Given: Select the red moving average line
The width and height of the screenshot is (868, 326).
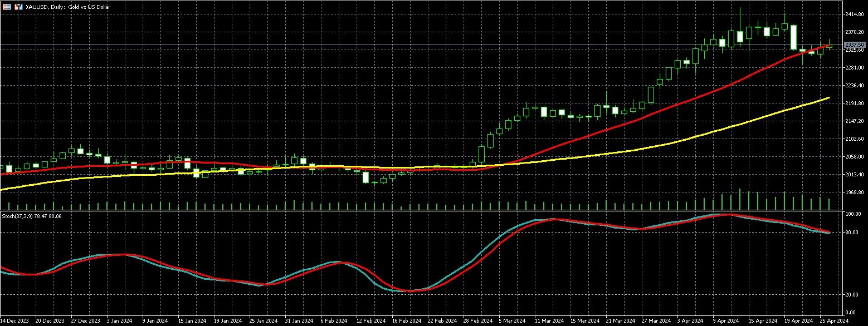Looking at the screenshot, I should click(x=557, y=145).
